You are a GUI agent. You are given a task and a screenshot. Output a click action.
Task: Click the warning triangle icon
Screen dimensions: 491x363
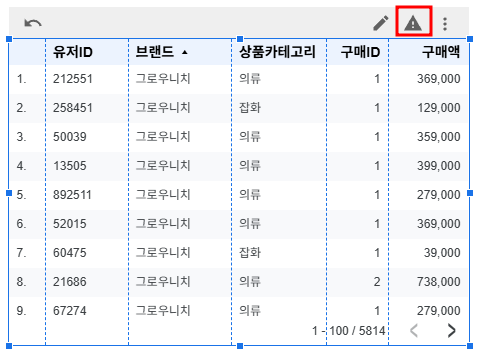click(x=413, y=24)
